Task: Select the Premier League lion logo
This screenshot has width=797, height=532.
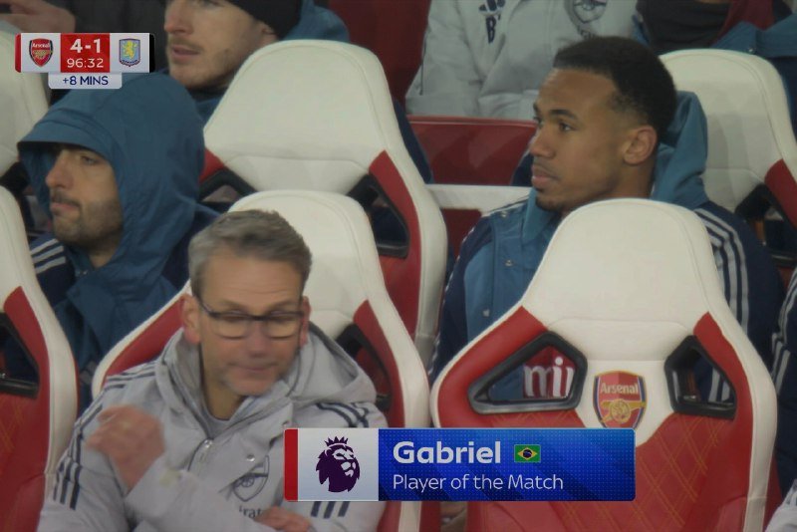Action: point(338,464)
